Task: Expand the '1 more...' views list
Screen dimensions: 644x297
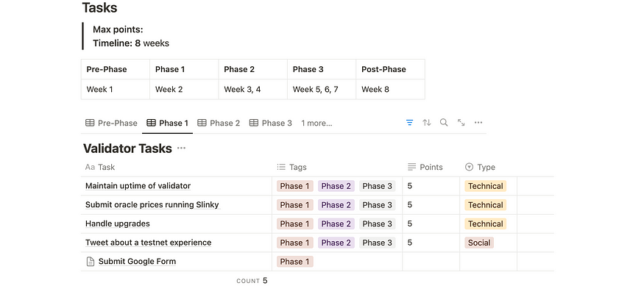Action: (x=316, y=123)
